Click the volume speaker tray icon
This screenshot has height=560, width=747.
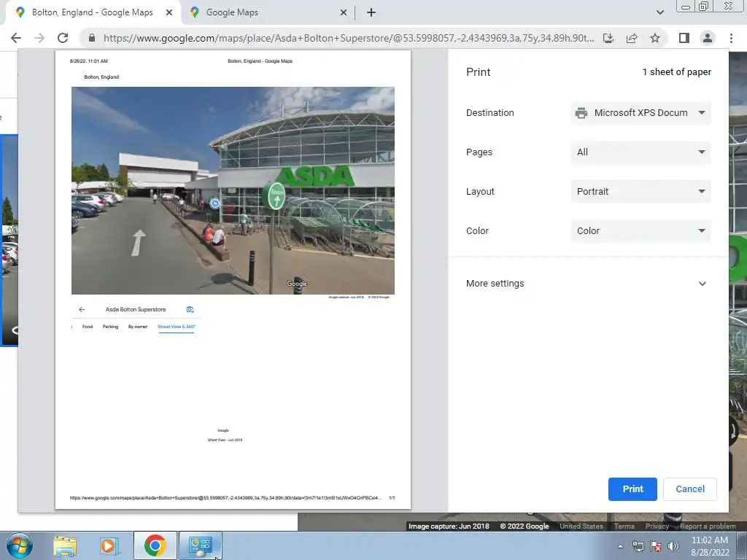point(673,546)
